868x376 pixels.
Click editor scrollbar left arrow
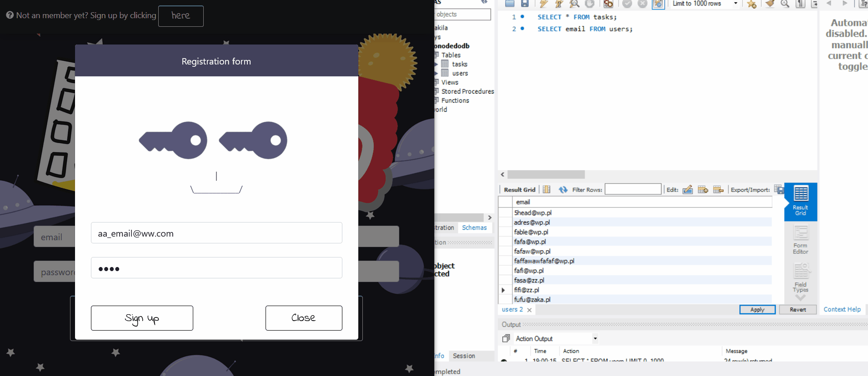coord(502,174)
